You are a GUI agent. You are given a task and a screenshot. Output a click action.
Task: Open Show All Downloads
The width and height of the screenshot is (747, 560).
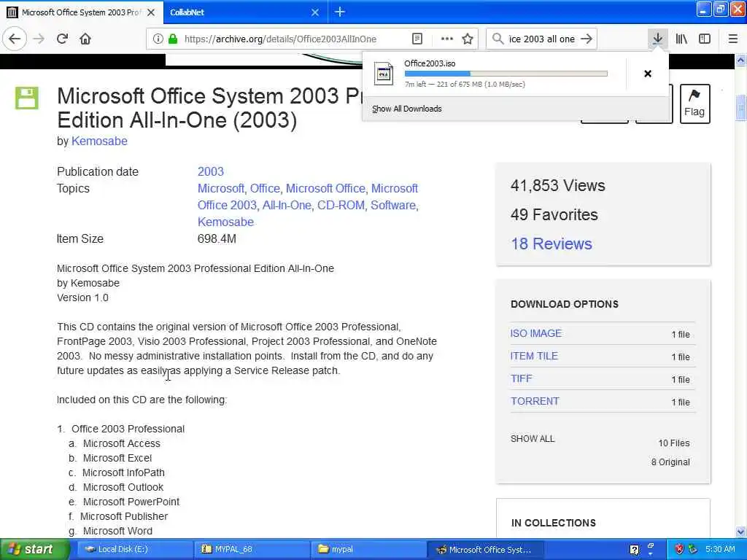[x=407, y=109]
